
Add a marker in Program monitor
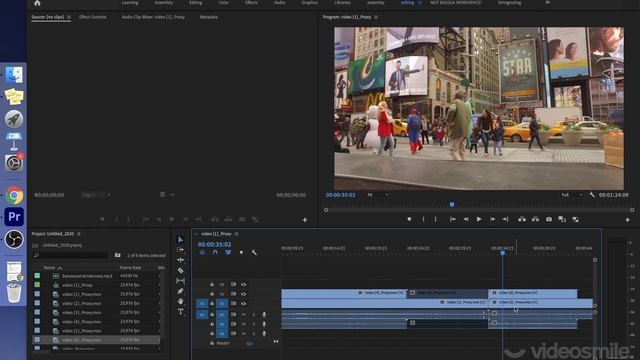click(409, 220)
